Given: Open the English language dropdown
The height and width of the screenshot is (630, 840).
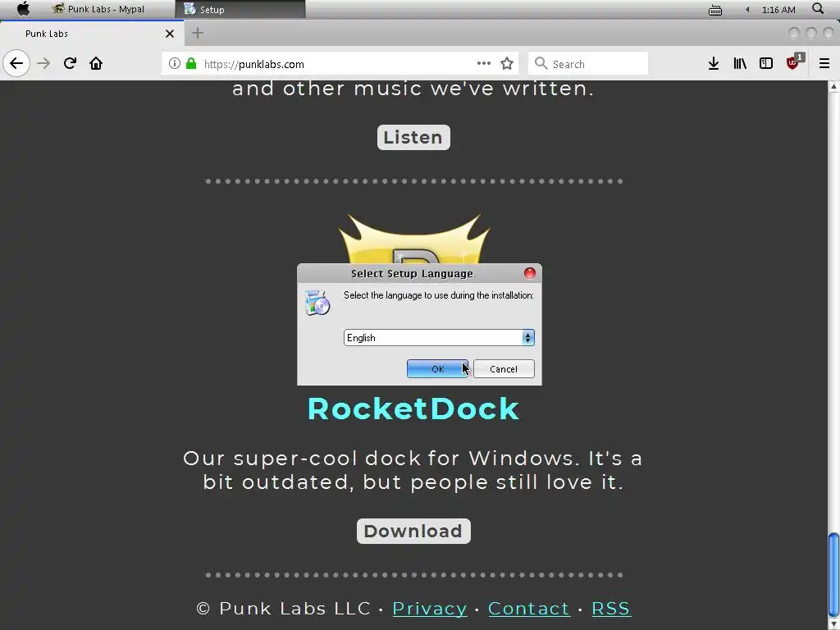Looking at the screenshot, I should (440, 338).
